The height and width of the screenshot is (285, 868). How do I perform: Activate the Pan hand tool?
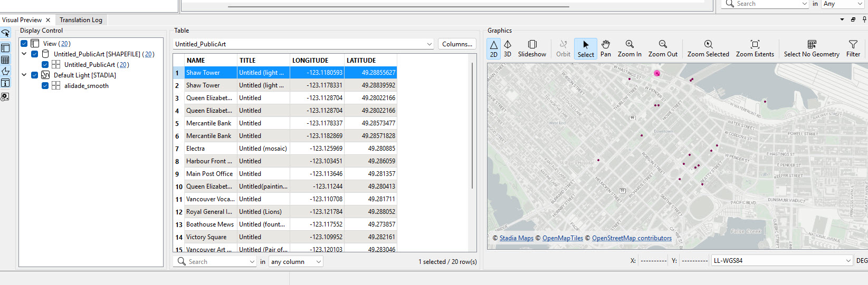[606, 48]
